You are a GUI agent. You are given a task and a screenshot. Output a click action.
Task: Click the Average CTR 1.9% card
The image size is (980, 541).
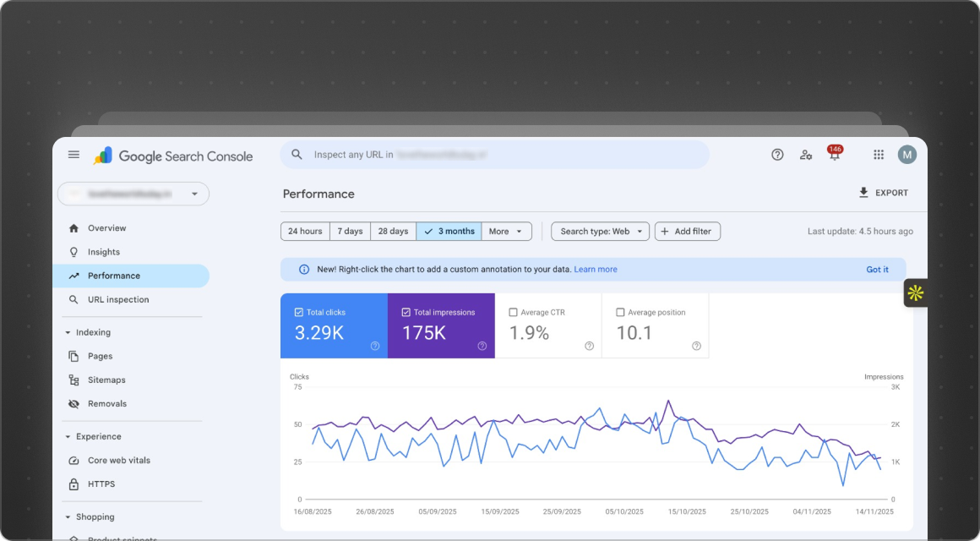[x=548, y=325]
